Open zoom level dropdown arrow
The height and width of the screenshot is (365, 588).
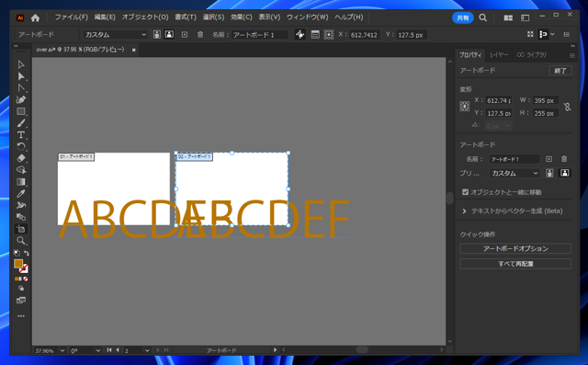coord(62,350)
